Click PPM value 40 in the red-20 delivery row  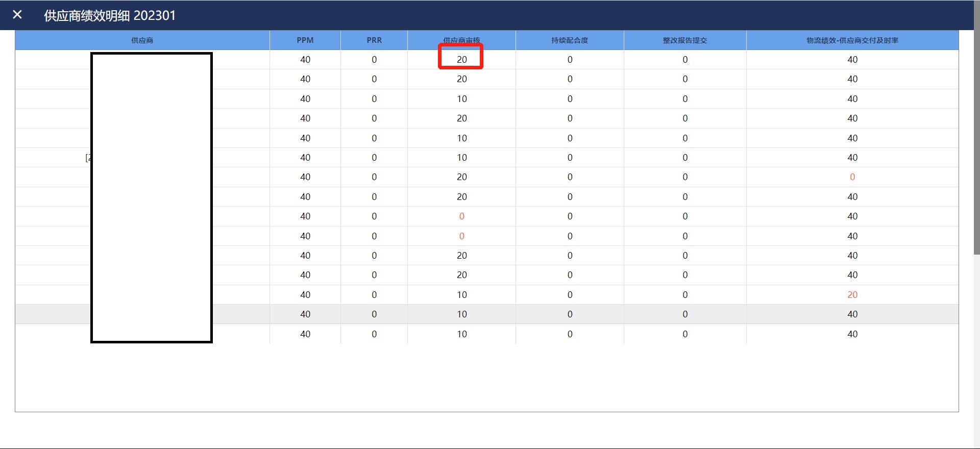[x=305, y=295]
